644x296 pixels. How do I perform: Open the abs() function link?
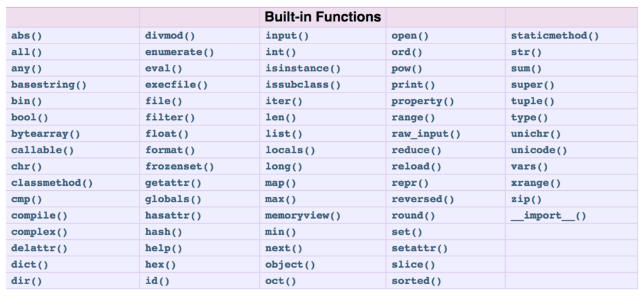point(26,36)
